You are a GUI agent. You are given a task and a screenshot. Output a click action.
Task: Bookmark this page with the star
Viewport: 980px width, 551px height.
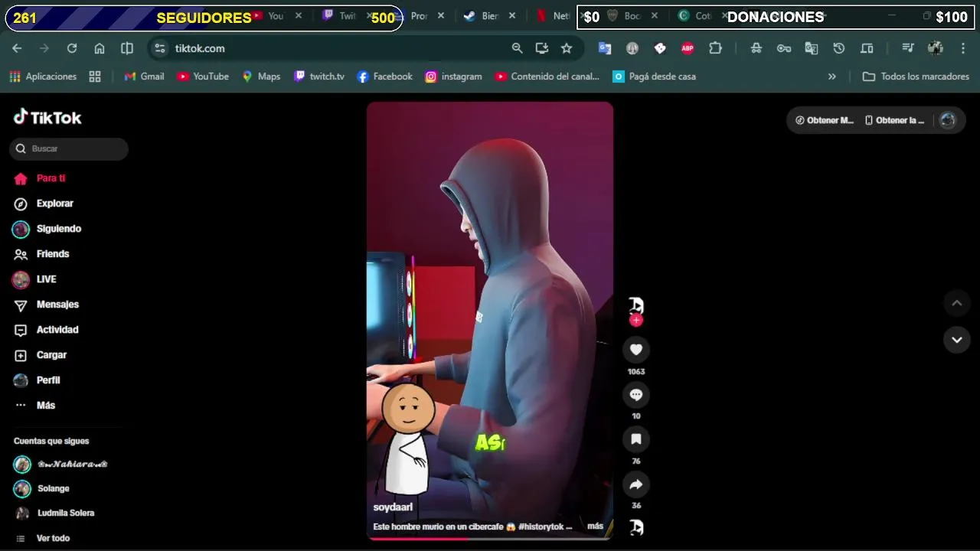pos(567,48)
